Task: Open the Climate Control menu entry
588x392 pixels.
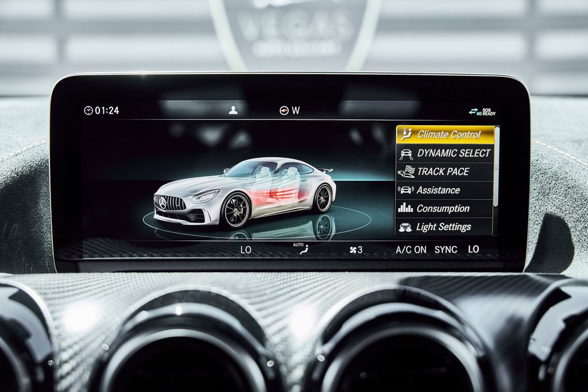Action: (x=445, y=134)
